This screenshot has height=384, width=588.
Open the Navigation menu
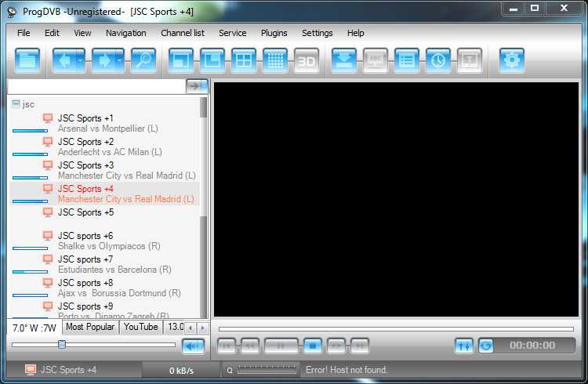click(126, 33)
